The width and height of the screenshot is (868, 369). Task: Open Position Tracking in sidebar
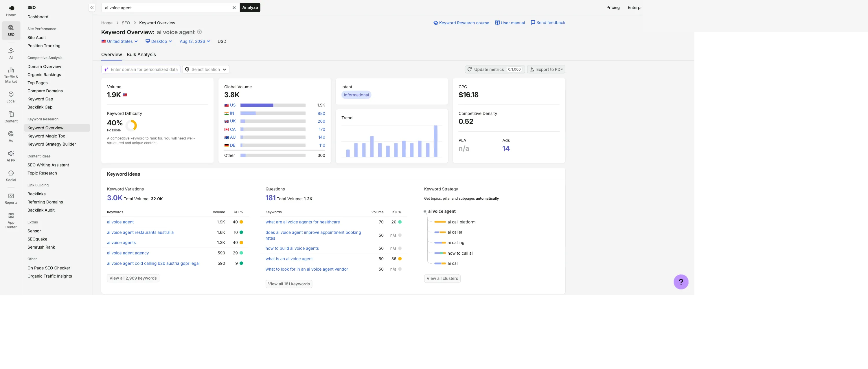[57, 45]
